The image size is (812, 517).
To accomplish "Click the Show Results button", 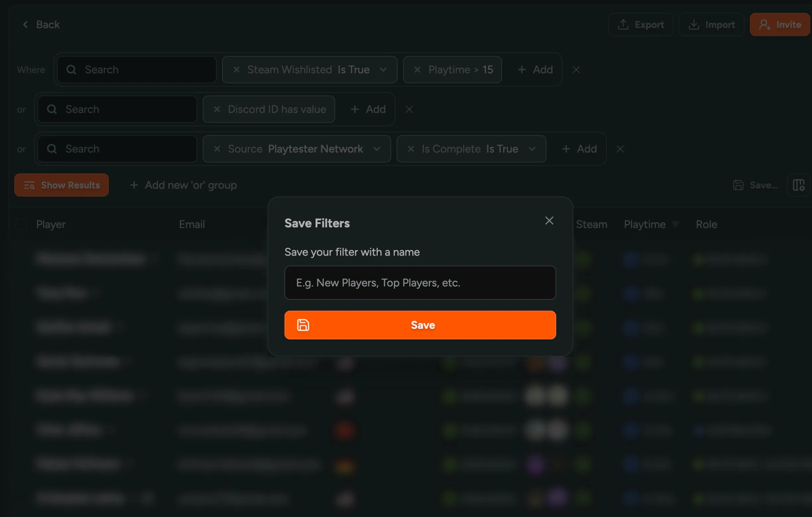I will (62, 185).
